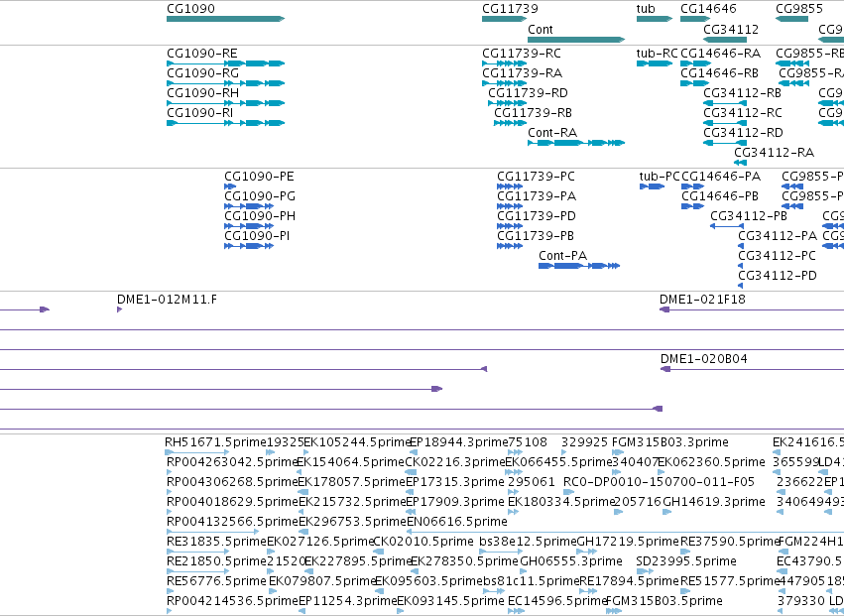Screen dimensions: 844x616
Task: Open the CG34112-RC transcript label
Action: click(743, 113)
